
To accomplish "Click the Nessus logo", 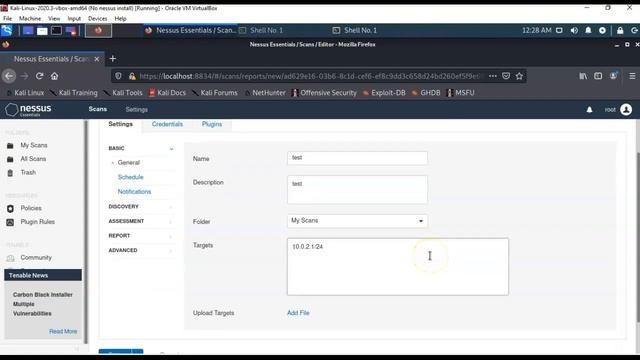I will point(28,109).
